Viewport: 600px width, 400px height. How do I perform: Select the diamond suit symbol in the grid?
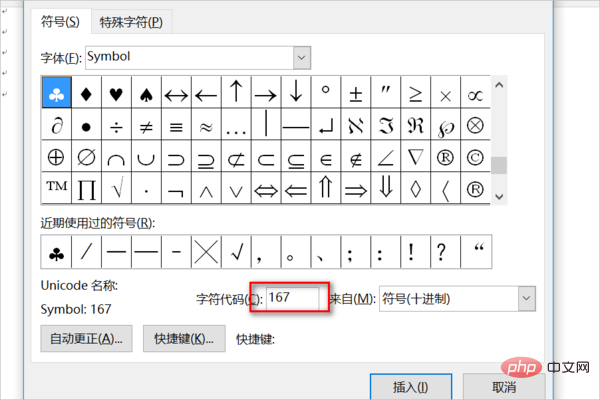86,93
